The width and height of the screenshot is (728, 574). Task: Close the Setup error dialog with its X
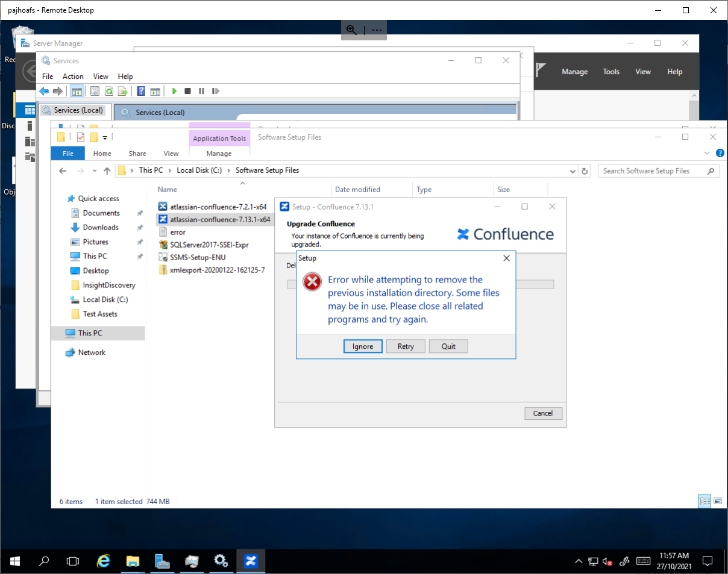[506, 258]
